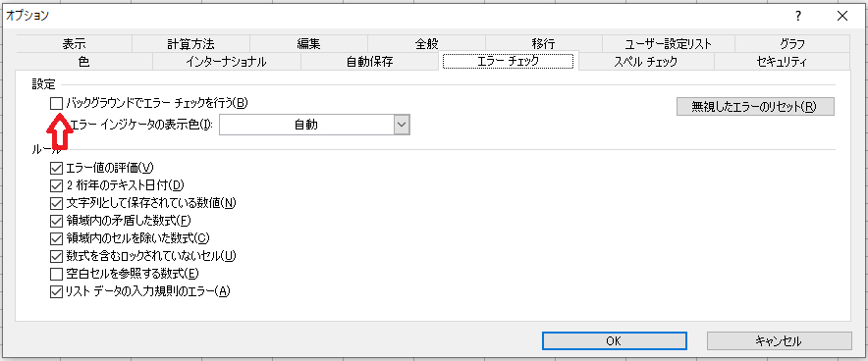The height and width of the screenshot is (361, 868).
Task: Uncheck エラー値の評価 rule
Action: click(56, 168)
